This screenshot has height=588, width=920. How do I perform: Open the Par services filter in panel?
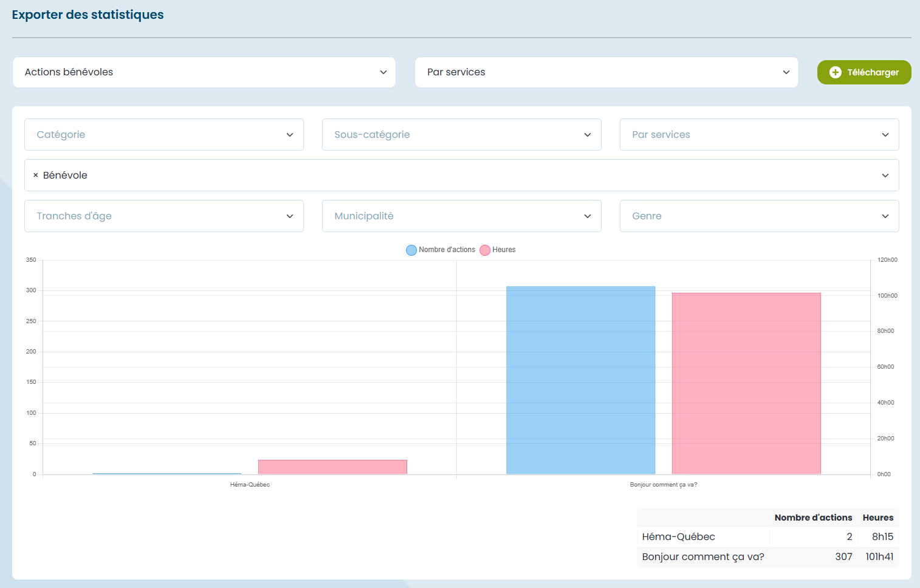pos(759,135)
